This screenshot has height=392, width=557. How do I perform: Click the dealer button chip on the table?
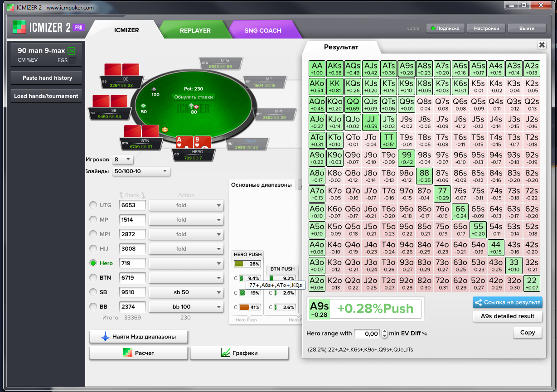(x=165, y=130)
